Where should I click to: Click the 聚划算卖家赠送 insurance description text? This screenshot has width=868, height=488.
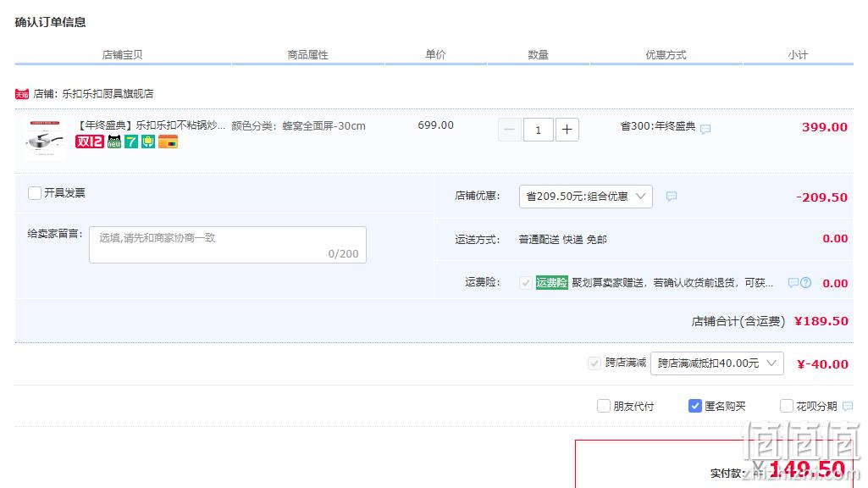point(672,283)
